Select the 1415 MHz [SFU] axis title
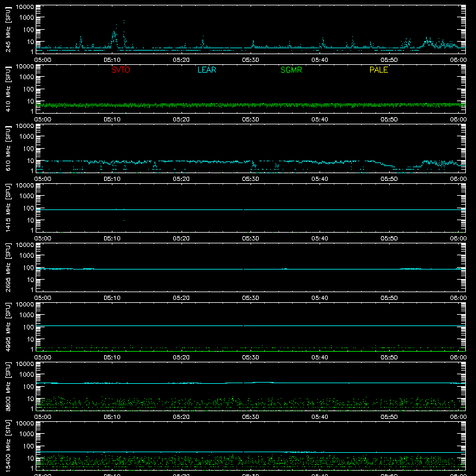This screenshot has height=476, width=476. point(8,208)
